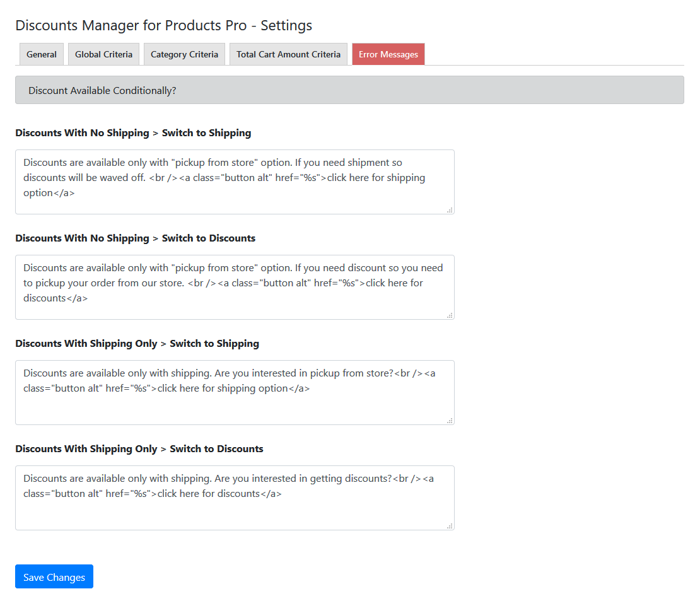Expand the Discount Available Conditionally section
The width and height of the screenshot is (700, 601).
[x=349, y=90]
